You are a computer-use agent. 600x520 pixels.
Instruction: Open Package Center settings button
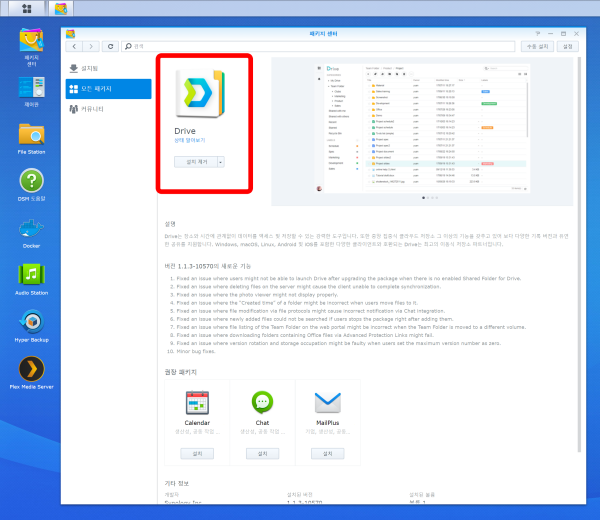567,46
